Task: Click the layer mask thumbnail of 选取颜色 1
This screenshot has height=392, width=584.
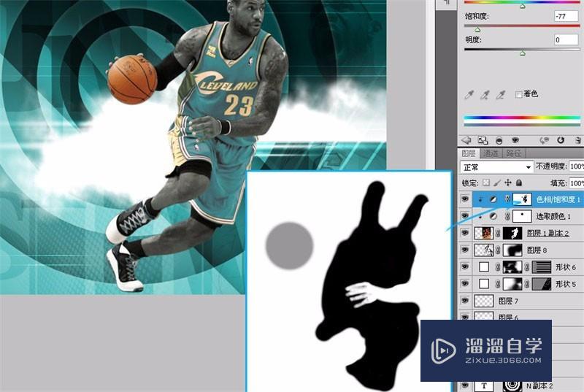Action: [x=522, y=216]
